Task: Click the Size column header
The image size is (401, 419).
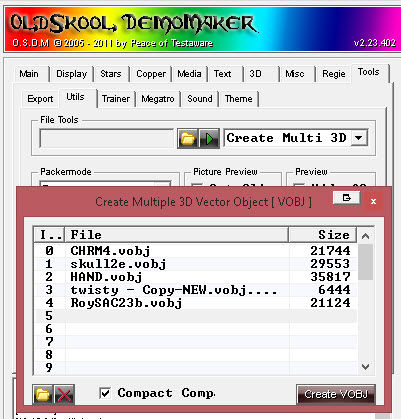Action: [x=322, y=235]
